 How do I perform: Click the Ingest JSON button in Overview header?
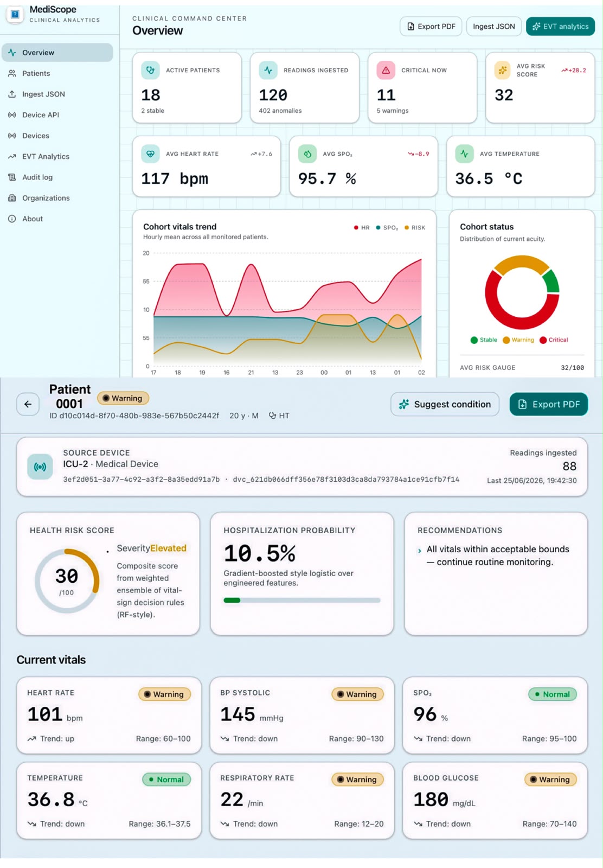[x=494, y=27]
